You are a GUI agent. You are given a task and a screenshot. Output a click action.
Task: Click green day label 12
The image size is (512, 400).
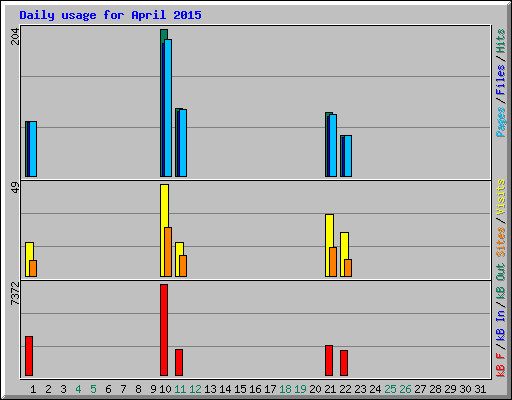click(195, 389)
